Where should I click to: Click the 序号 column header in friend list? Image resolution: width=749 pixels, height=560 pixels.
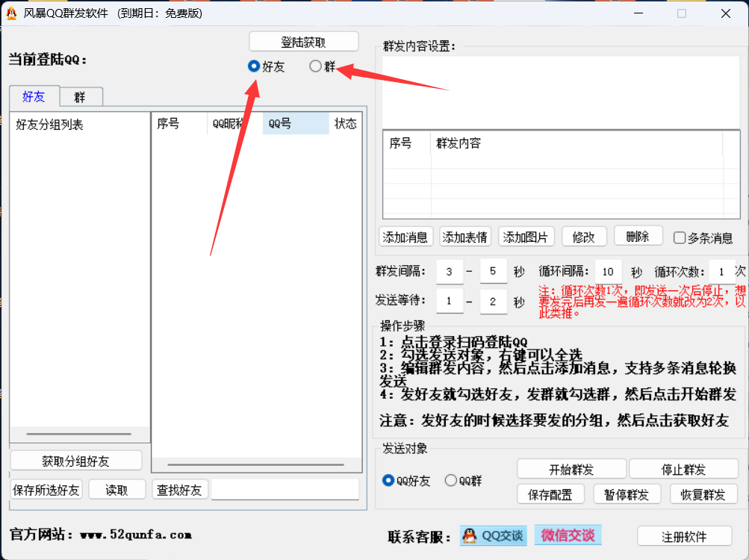point(178,124)
